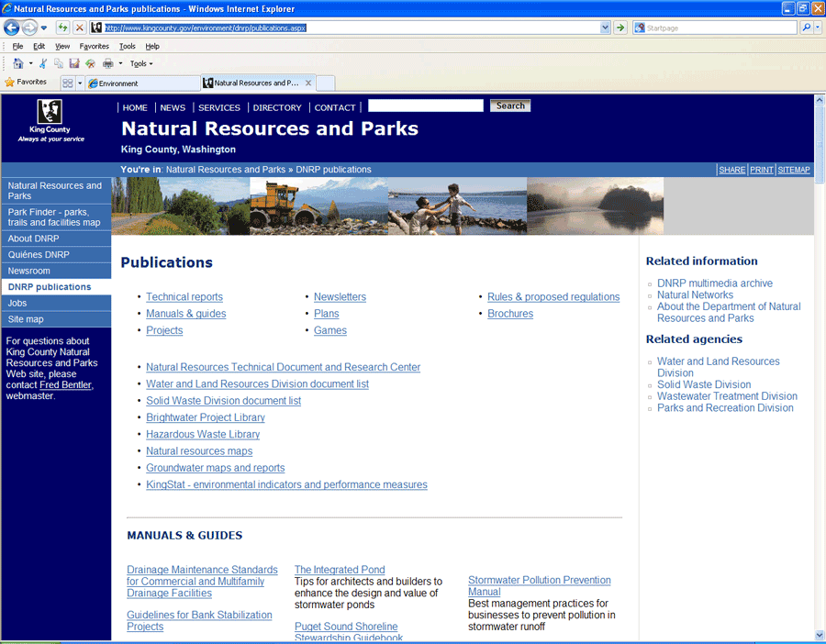Close the Natural Resources and Parks tab
This screenshot has height=644, width=826.
(308, 83)
